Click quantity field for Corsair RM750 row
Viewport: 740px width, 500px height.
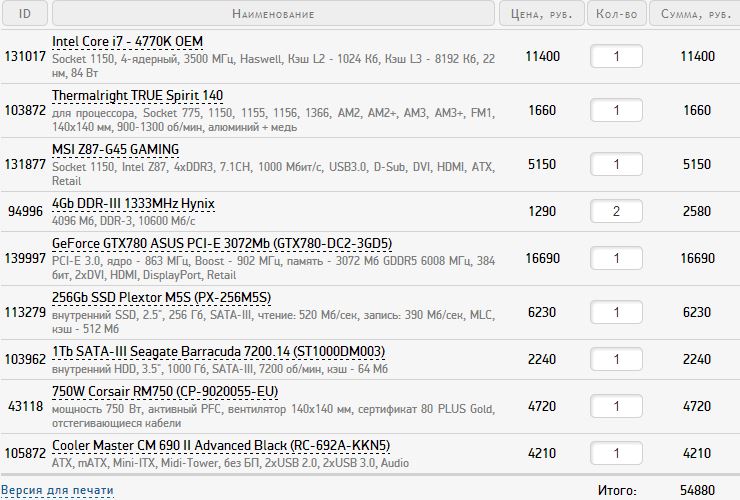tap(616, 406)
